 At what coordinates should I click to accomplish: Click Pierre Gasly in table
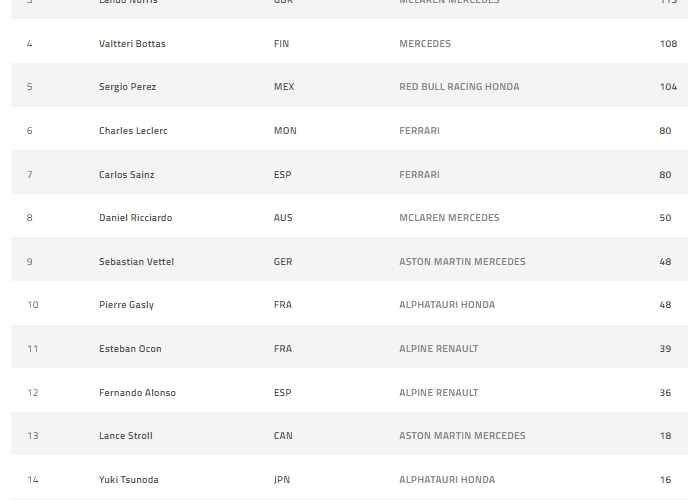[126, 305]
